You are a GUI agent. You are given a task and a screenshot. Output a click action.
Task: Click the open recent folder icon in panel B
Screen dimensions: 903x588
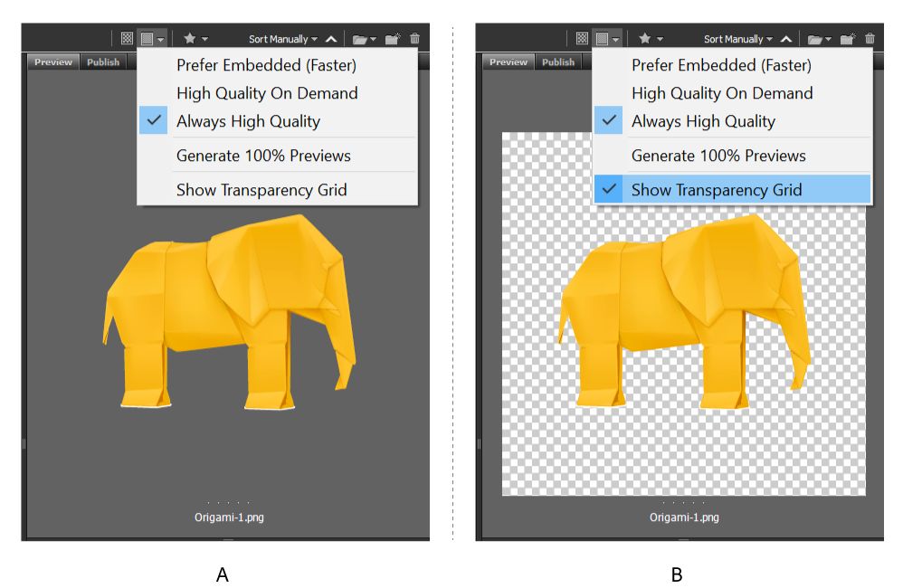point(815,39)
